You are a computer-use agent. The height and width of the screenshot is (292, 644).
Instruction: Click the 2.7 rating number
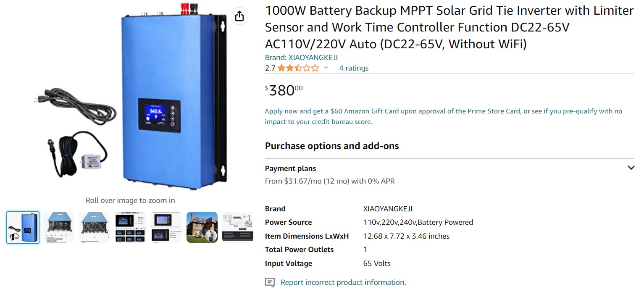tap(270, 68)
